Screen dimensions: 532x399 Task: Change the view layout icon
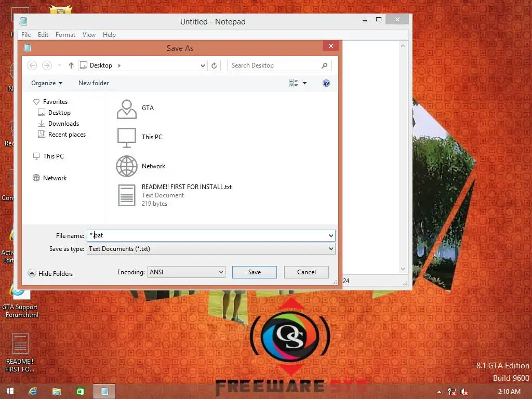pos(294,83)
